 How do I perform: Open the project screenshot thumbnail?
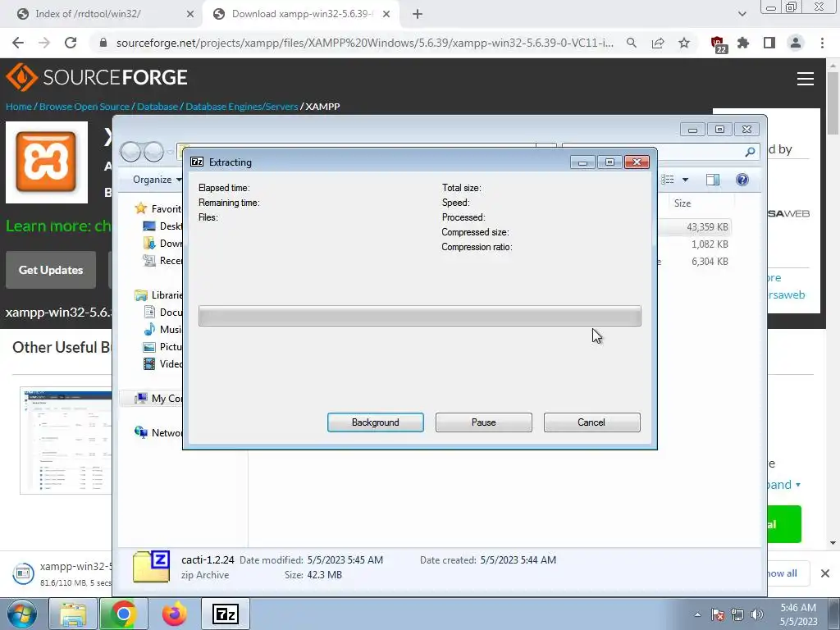click(66, 441)
